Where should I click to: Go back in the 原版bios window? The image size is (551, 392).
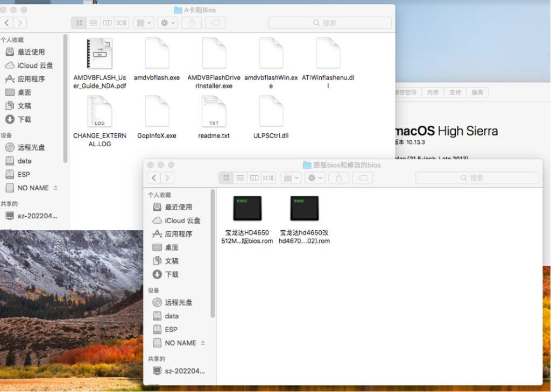coord(154,178)
